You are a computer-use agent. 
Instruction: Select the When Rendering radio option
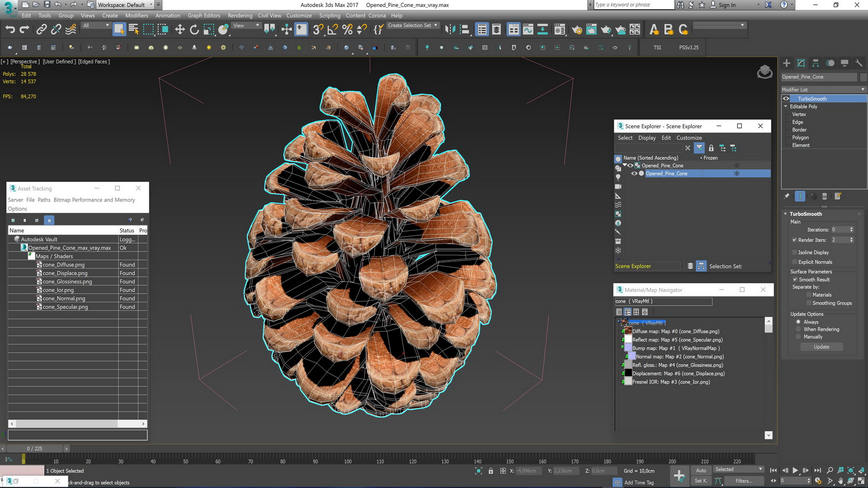(798, 329)
